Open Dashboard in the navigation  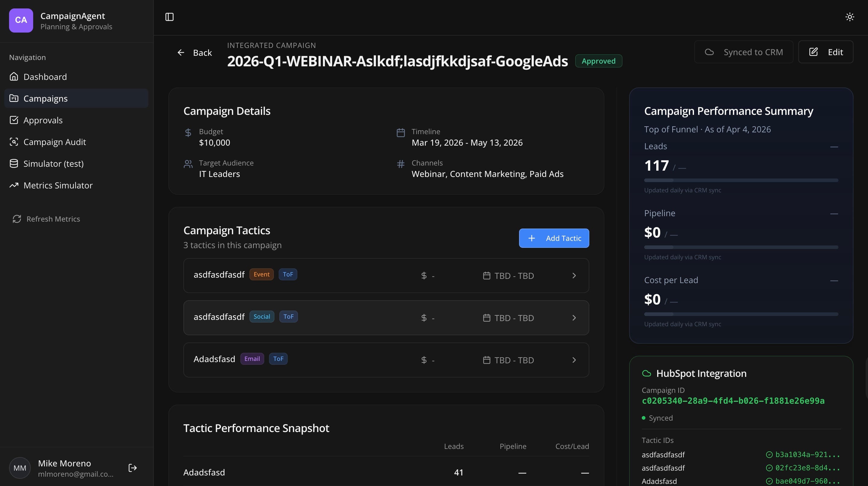(x=45, y=77)
